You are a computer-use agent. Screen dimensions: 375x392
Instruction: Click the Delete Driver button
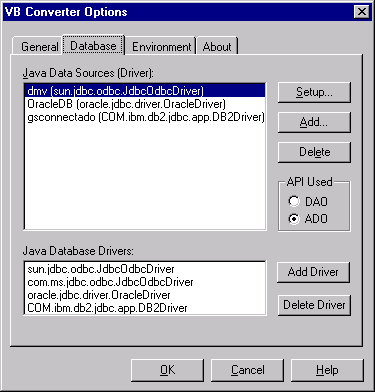[x=314, y=305]
